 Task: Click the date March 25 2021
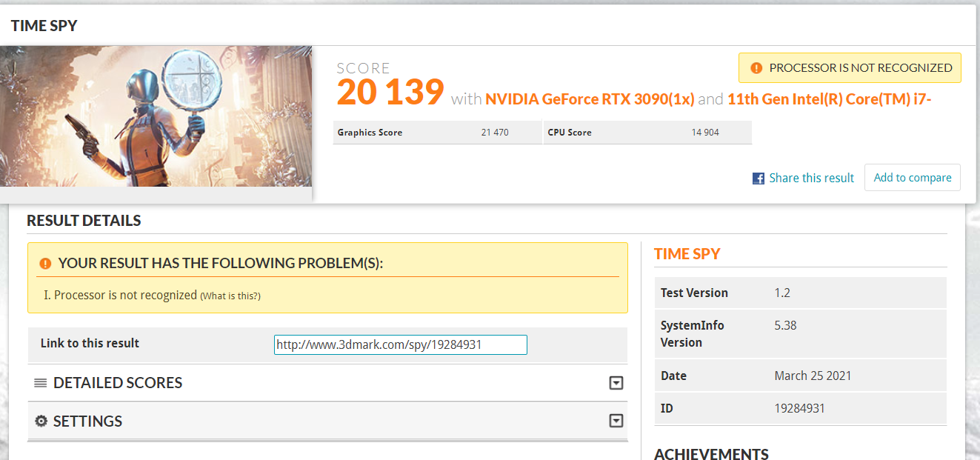(813, 376)
